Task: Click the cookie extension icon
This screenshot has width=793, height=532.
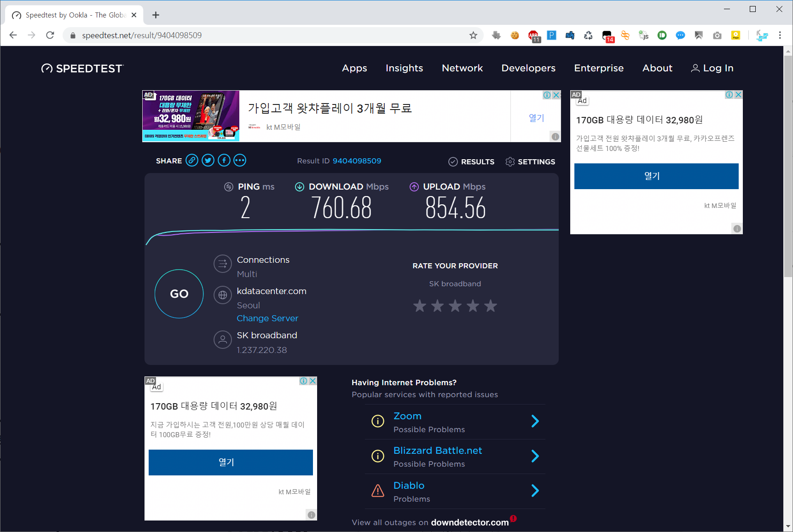Action: 515,35
